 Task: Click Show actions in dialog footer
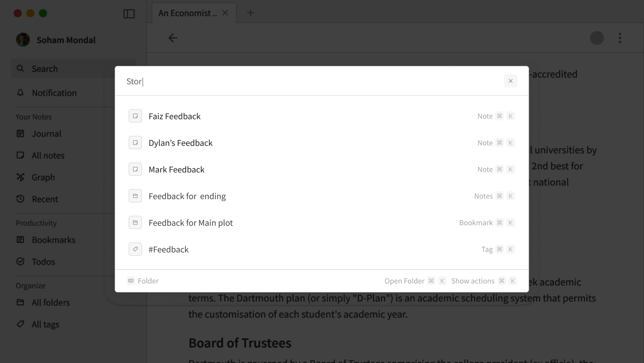coord(472,281)
